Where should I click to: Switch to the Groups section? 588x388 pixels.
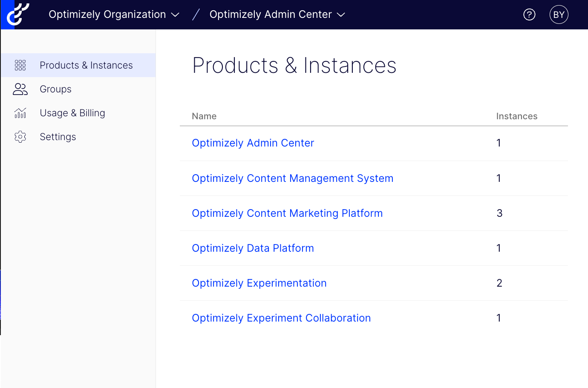pos(55,89)
